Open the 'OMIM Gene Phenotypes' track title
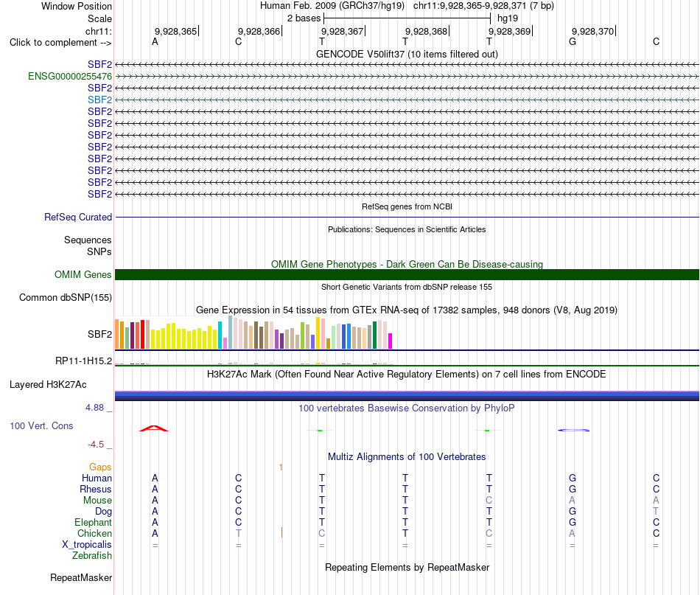700x595 pixels. [x=407, y=264]
